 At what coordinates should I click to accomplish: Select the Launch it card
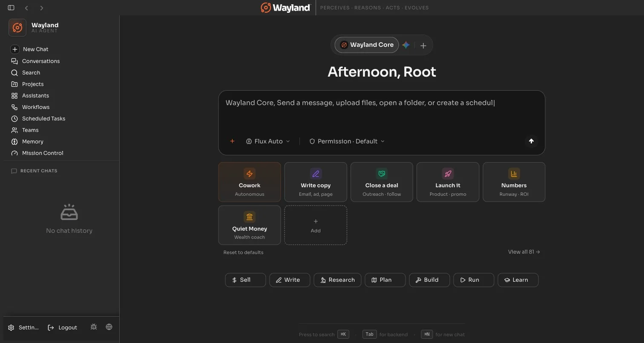click(448, 182)
